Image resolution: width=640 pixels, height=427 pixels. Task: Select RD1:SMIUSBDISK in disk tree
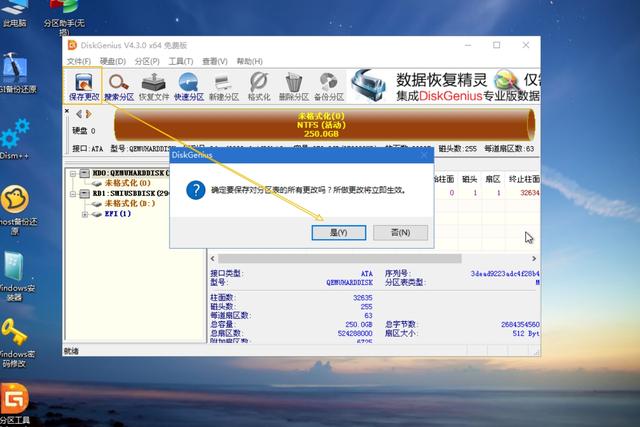pos(131,193)
